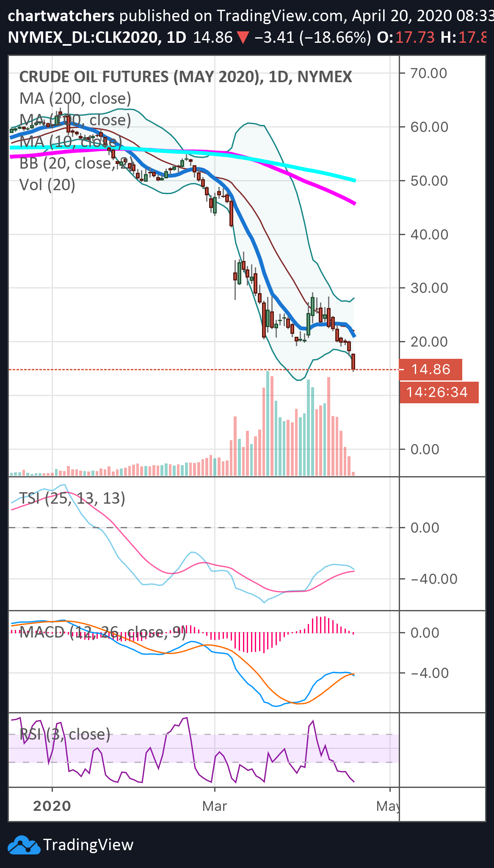494x868 pixels.
Task: Select the RSI (3, close) indicator label
Action: pyautogui.click(x=65, y=734)
